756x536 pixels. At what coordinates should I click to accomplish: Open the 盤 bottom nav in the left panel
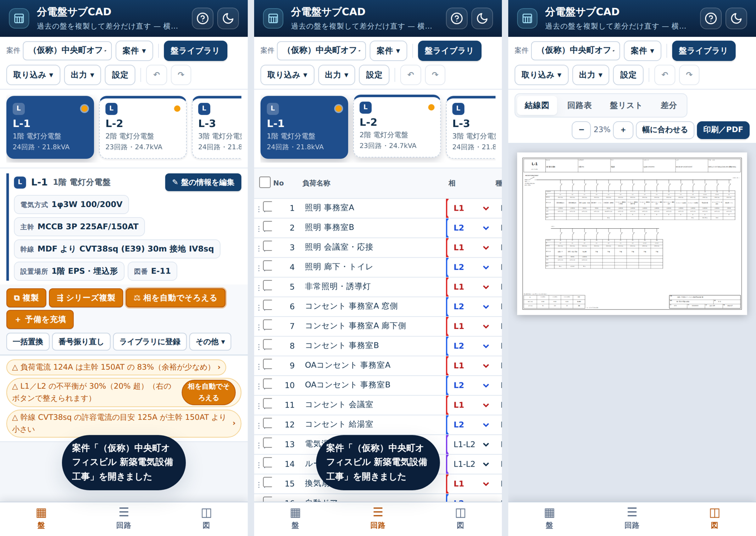click(x=41, y=519)
